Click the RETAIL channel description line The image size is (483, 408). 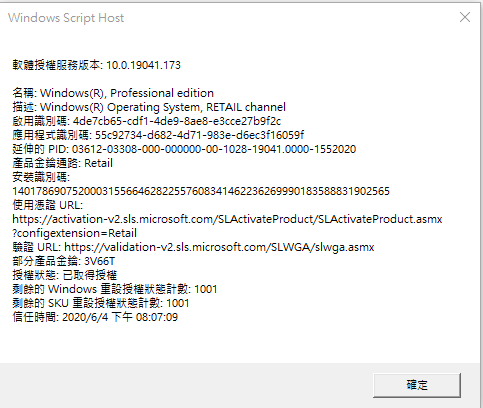(149, 107)
